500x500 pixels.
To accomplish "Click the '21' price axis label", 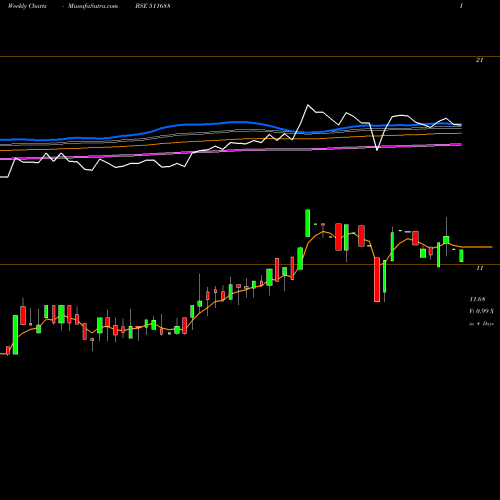I will pyautogui.click(x=479, y=60).
